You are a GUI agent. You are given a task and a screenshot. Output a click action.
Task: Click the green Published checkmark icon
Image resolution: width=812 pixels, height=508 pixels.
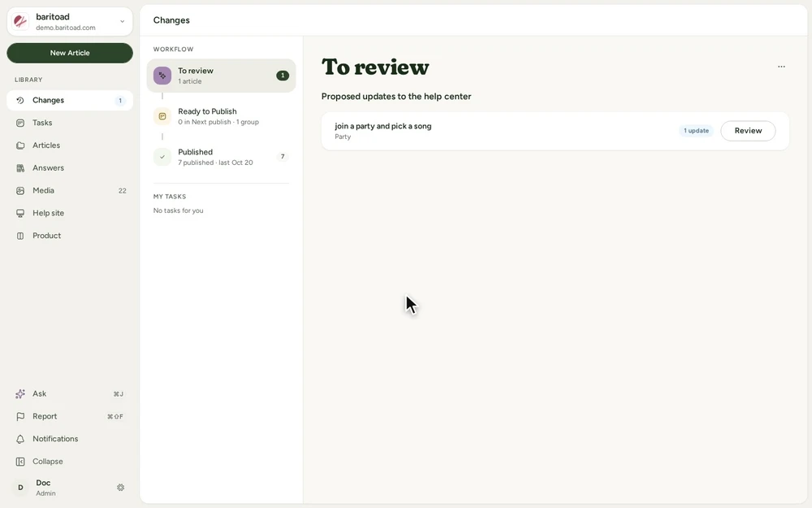162,157
